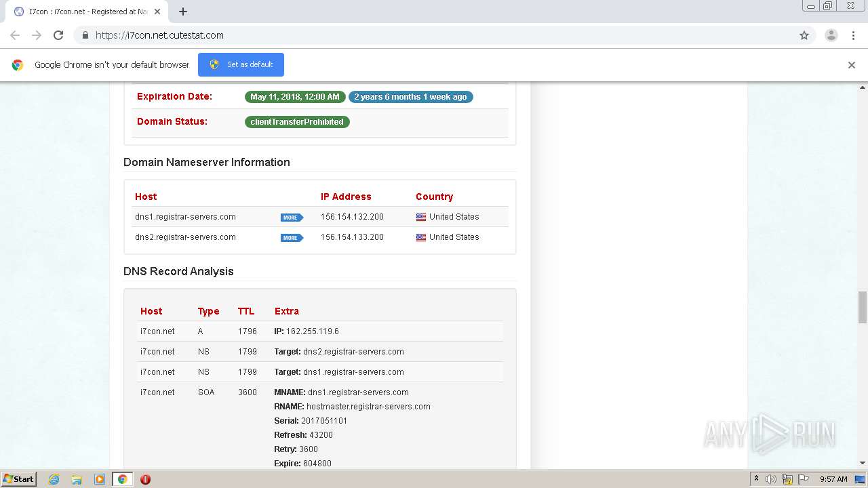Set Chrome as default browser

[x=241, y=64]
